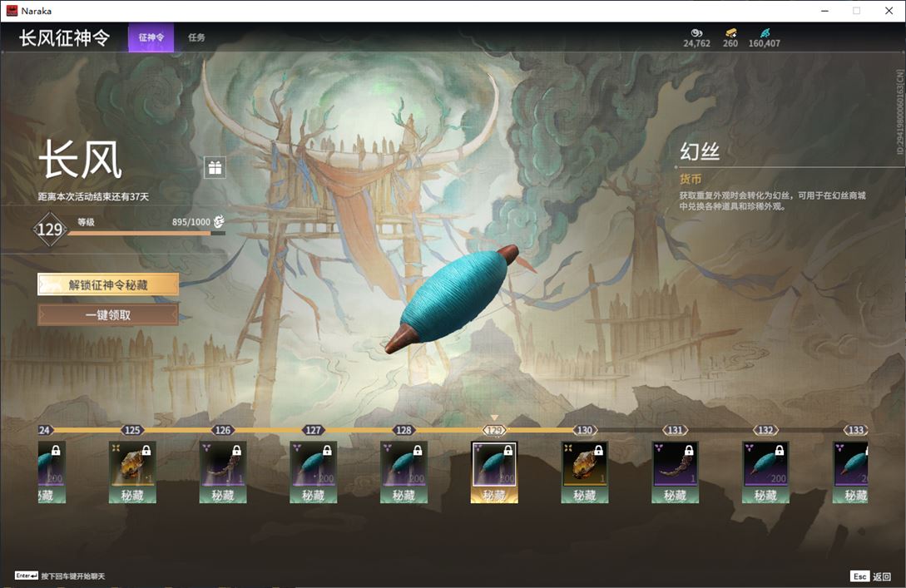Image resolution: width=906 pixels, height=588 pixels.
Task: Click the 132 level marker on track
Action: coord(765,430)
